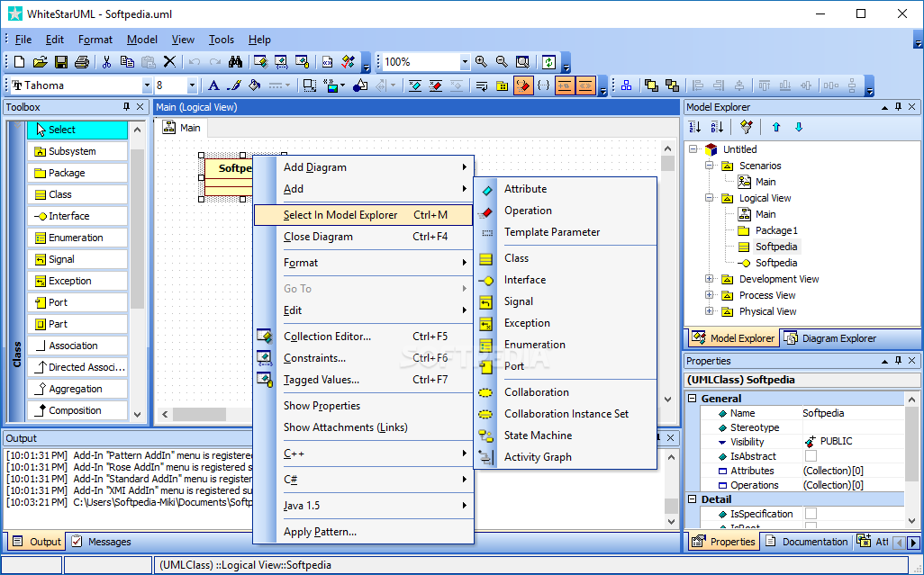Open the Documentation tab in the Properties panel

pos(807,542)
